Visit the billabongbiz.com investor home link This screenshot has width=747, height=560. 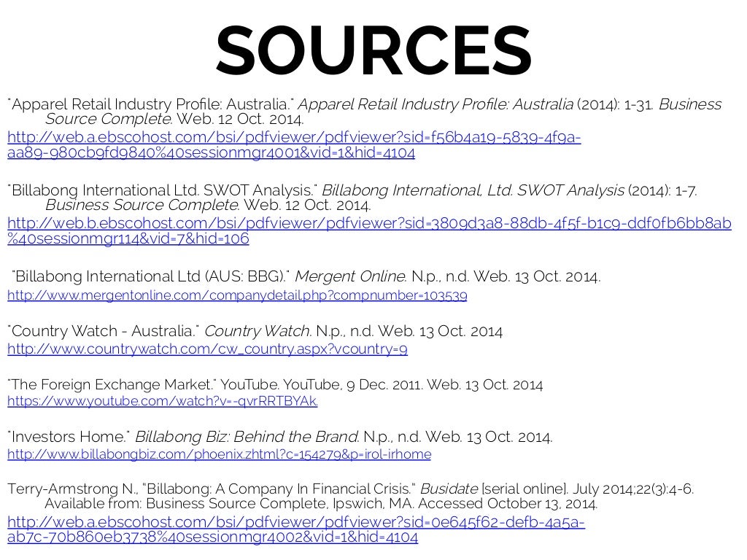tap(219, 454)
